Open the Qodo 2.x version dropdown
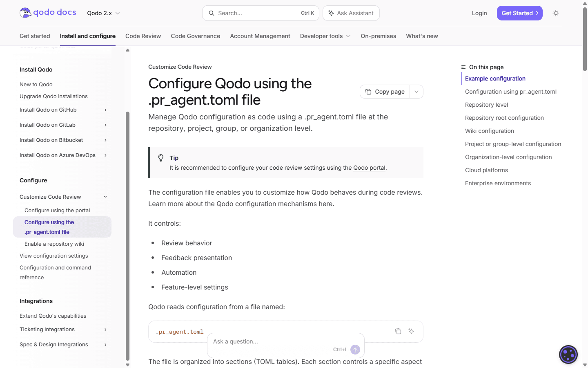 (x=103, y=13)
